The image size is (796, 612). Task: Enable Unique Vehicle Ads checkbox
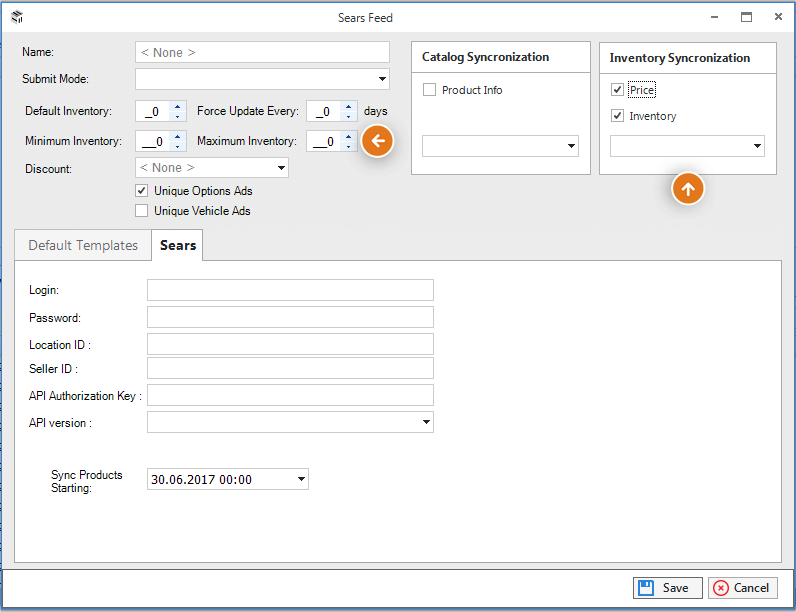point(142,211)
